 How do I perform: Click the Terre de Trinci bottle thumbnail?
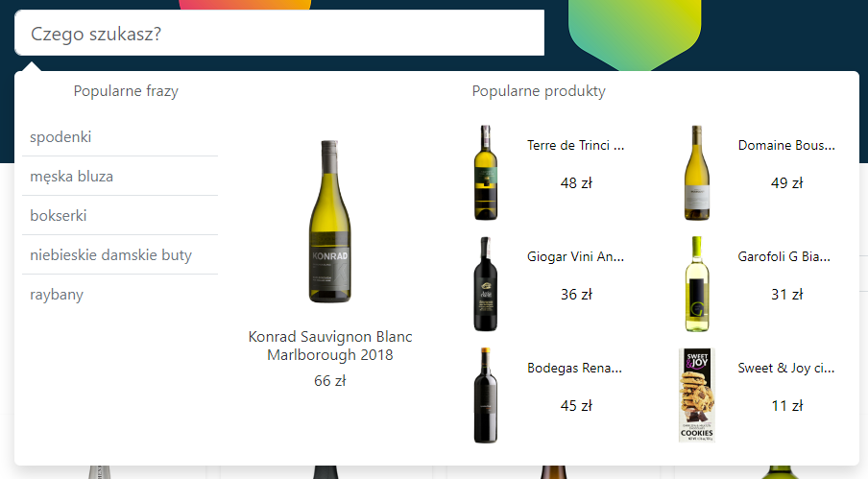[x=486, y=173]
